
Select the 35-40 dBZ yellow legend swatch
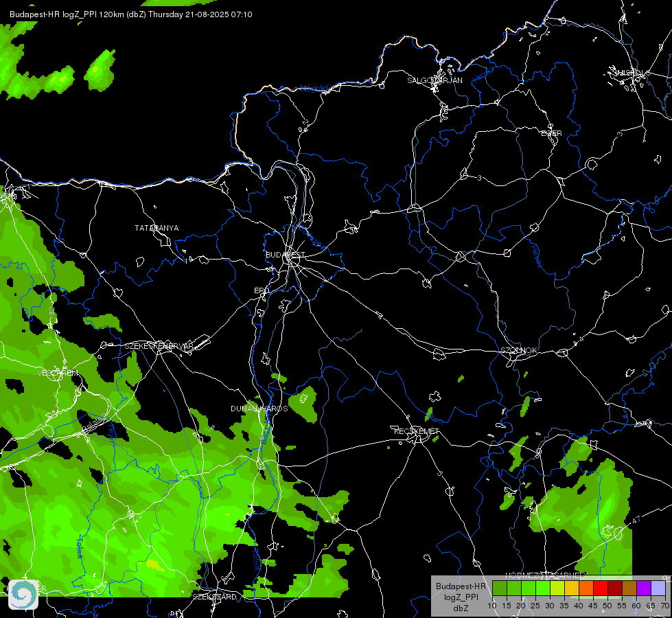coord(572,588)
